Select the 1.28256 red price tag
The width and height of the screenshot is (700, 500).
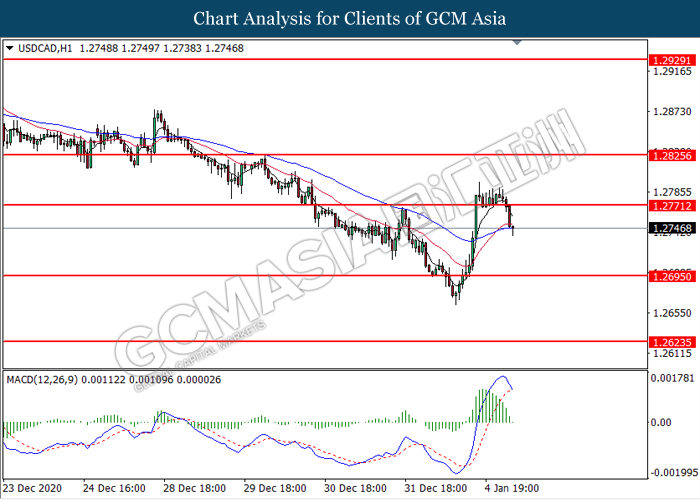coord(670,155)
